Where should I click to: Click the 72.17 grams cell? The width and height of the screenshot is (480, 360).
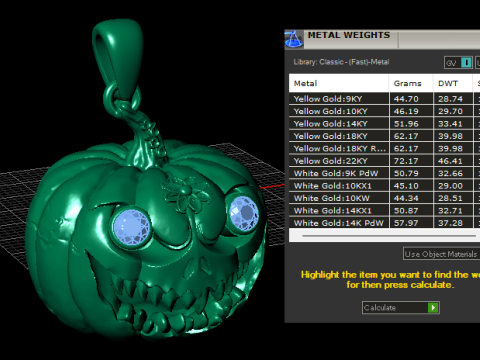point(411,161)
